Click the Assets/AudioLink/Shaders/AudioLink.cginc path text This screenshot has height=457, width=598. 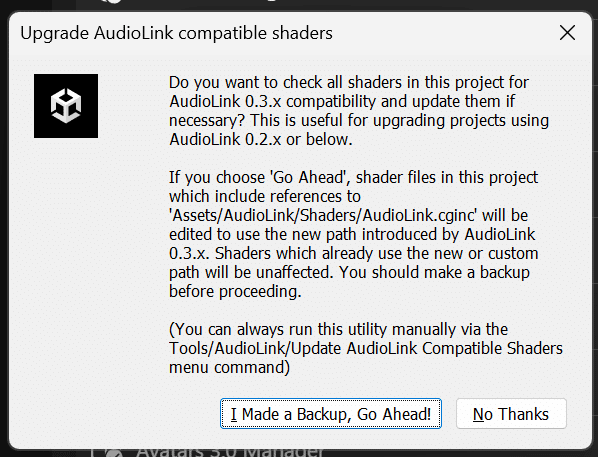tap(323, 216)
